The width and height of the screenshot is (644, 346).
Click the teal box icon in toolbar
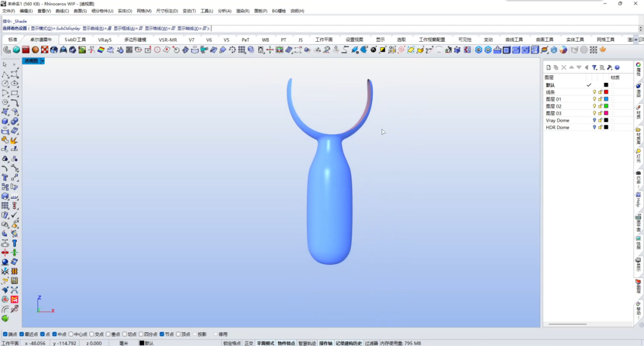pos(16,50)
